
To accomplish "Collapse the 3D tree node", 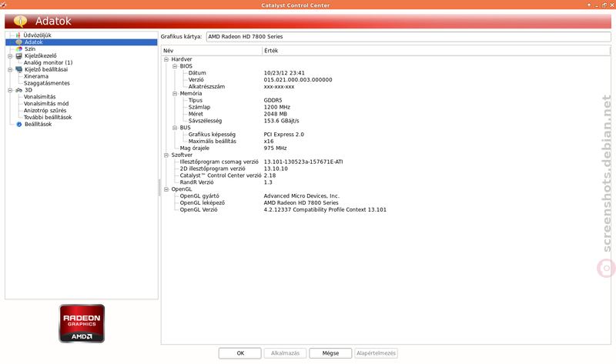I will coord(10,90).
